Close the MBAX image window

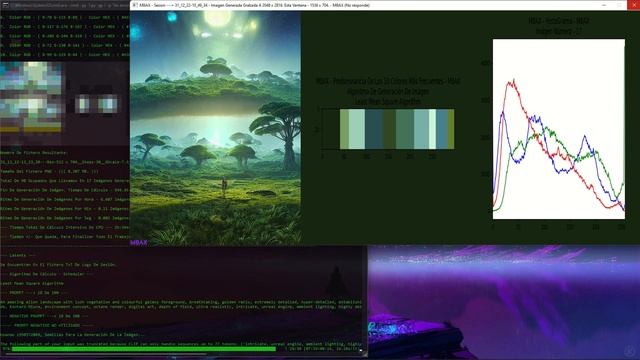pos(634,5)
